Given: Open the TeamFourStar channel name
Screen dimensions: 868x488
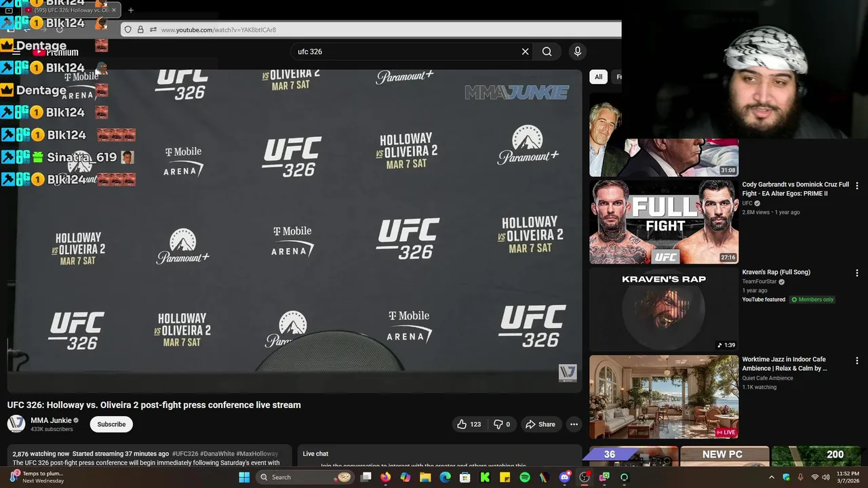Looking at the screenshot, I should tap(759, 281).
